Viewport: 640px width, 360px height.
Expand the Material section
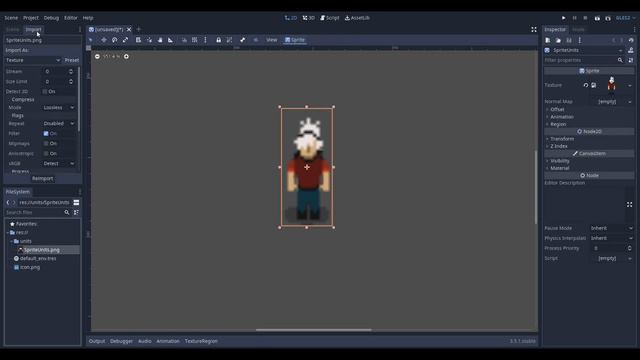point(559,168)
